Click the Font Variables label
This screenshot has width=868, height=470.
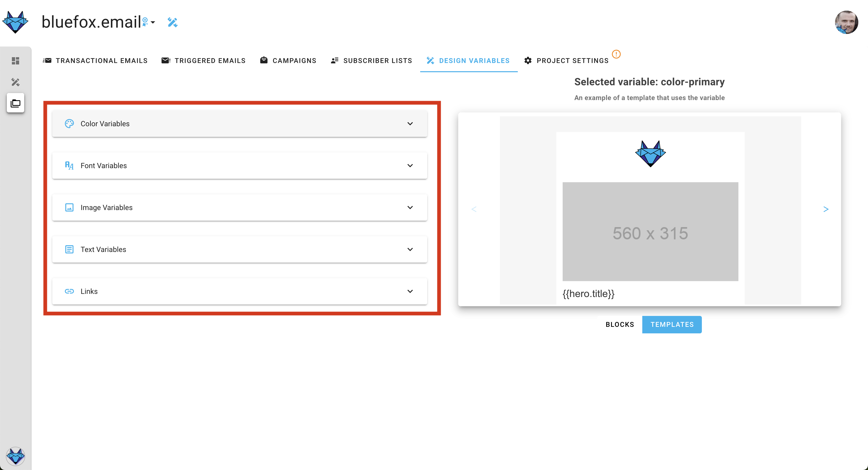[x=104, y=165]
